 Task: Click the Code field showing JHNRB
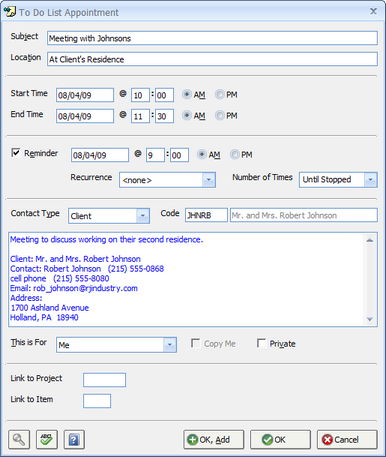tap(206, 215)
